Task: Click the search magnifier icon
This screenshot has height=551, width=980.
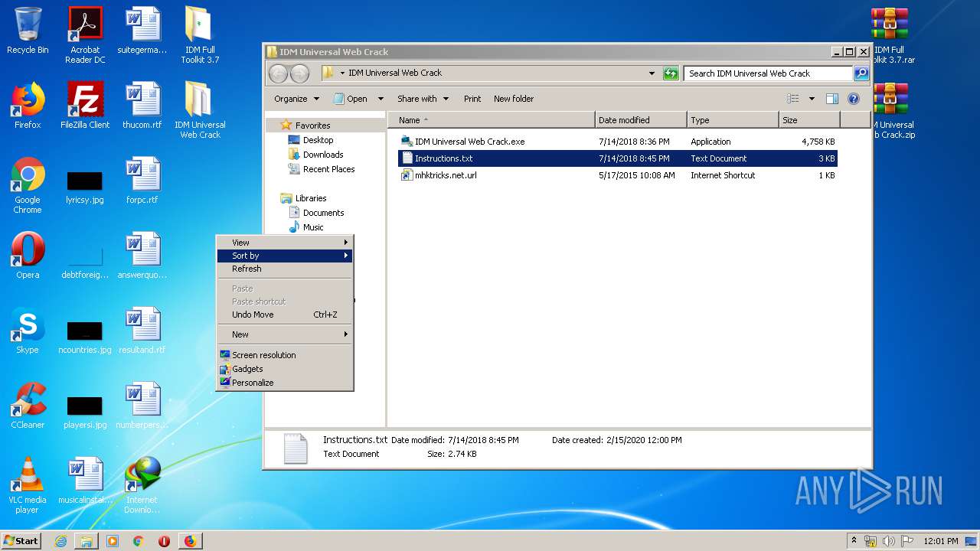Action: [861, 73]
